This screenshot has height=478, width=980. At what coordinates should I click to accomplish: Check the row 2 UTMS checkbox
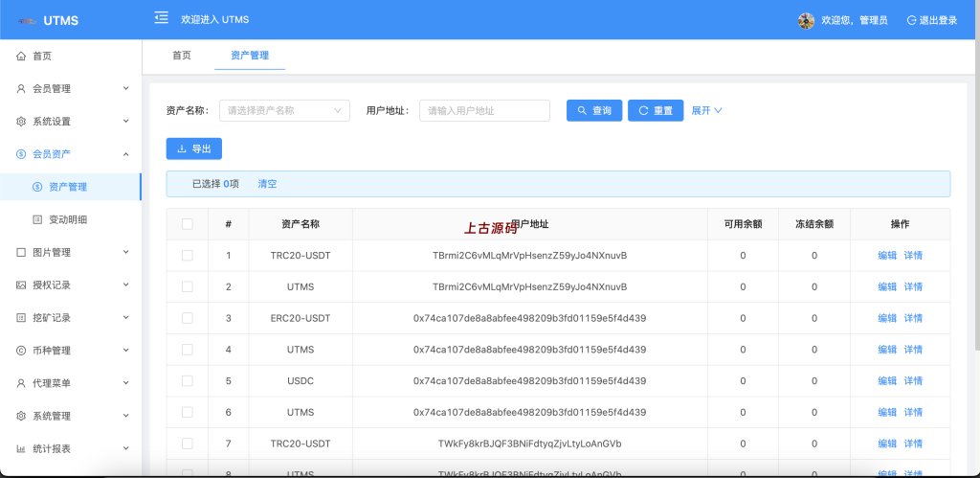coord(187,286)
